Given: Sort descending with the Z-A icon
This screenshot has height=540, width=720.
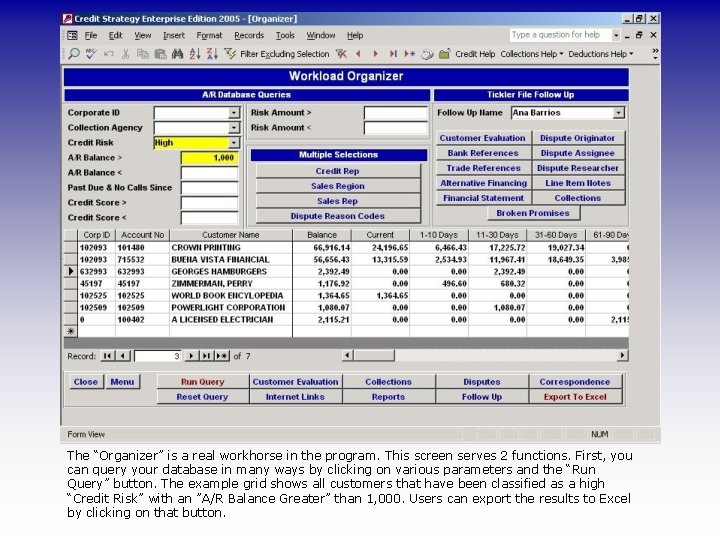Looking at the screenshot, I should pyautogui.click(x=212, y=54).
